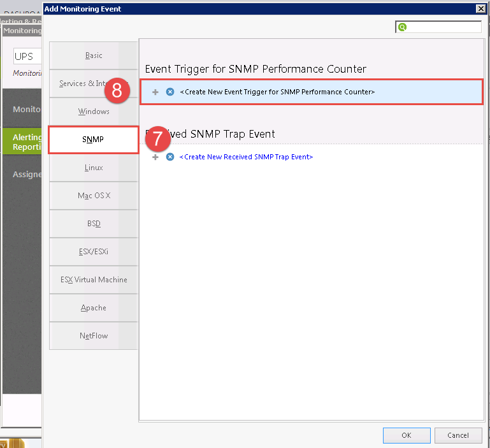Open the NetFlow tab

point(94,336)
